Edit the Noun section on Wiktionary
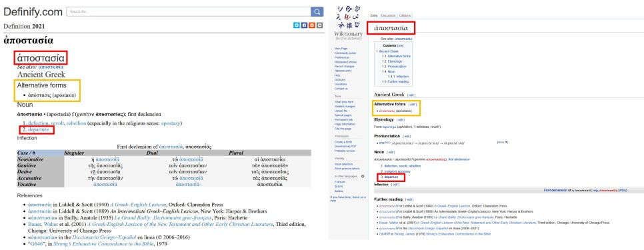This screenshot has height=250, width=644. [x=391, y=152]
